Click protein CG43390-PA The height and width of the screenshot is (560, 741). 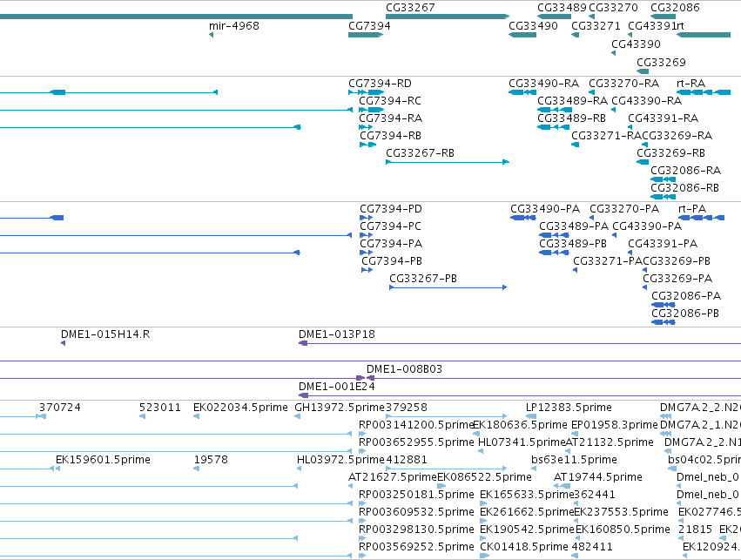[647, 226]
